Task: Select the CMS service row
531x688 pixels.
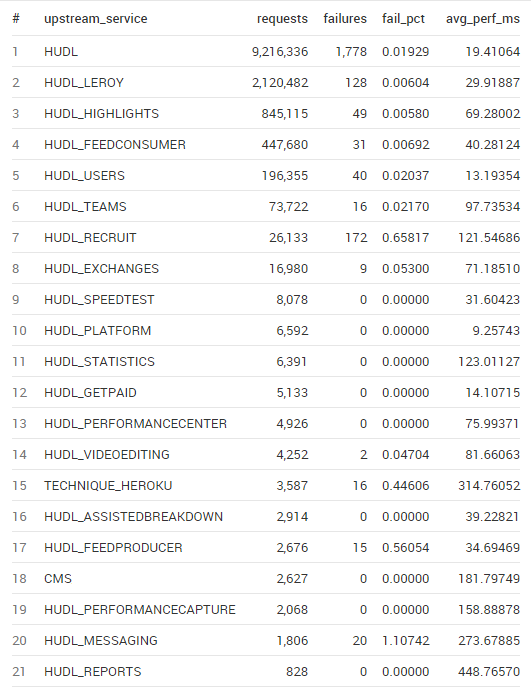Action: [266, 578]
